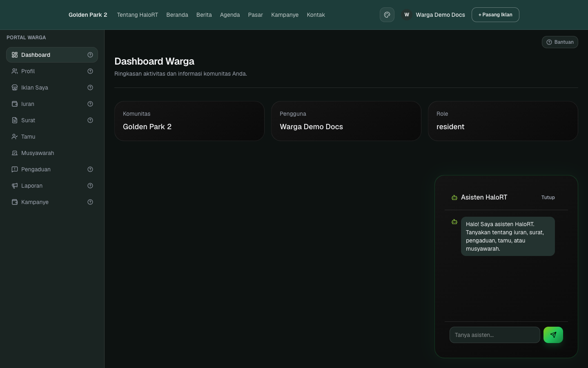Open Berita in top navigation

pos(204,15)
